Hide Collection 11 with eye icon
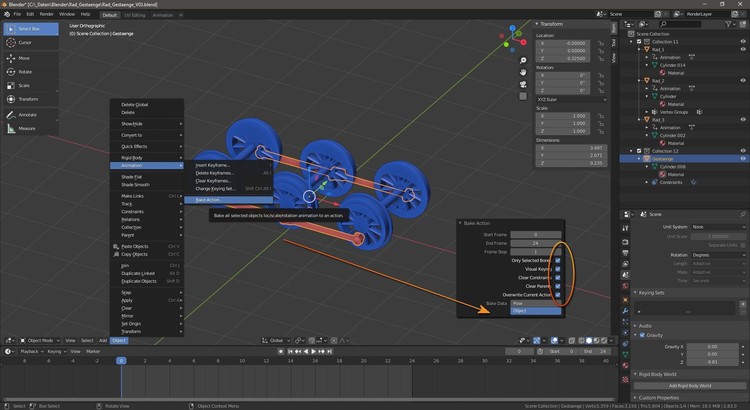 point(742,42)
